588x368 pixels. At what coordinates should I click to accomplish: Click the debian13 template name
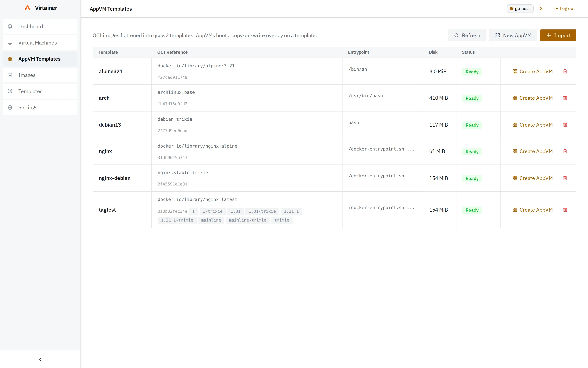(110, 125)
